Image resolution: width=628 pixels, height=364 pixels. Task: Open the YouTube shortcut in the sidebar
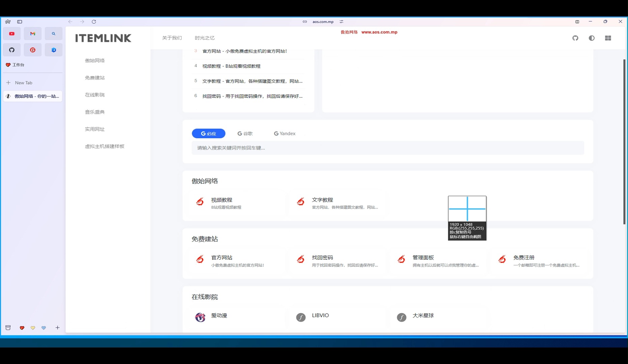(x=12, y=33)
